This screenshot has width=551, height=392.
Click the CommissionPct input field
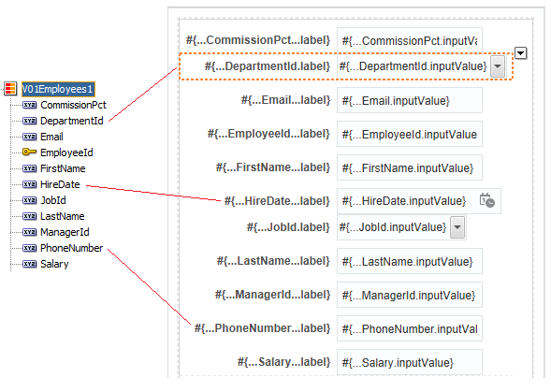pos(410,40)
